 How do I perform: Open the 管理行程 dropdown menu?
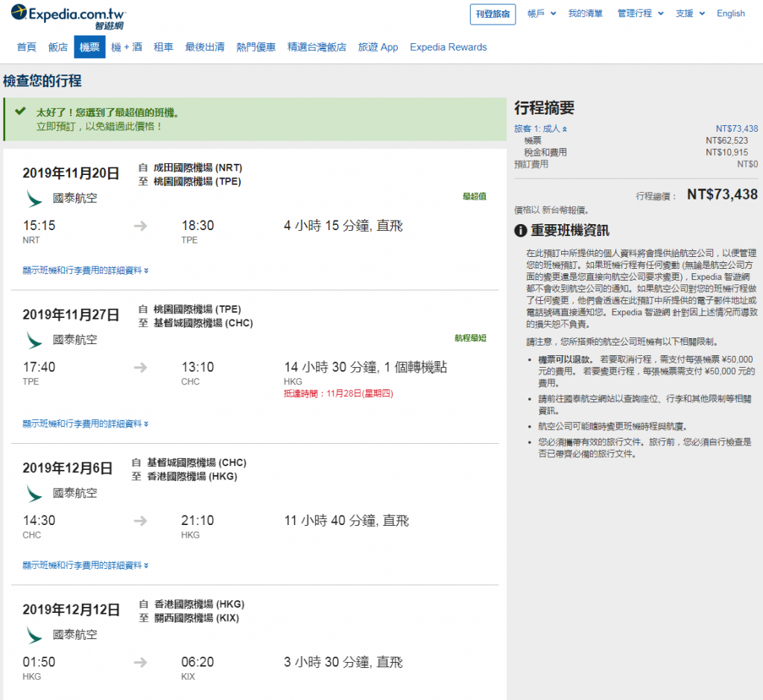pos(640,13)
